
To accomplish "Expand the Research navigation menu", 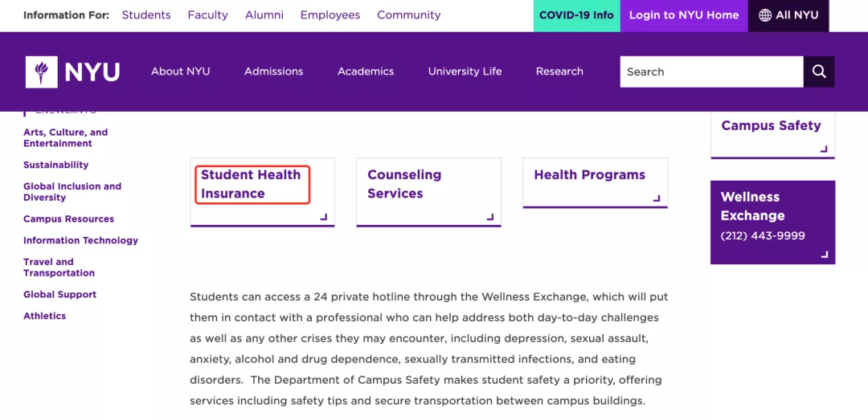I will coord(559,71).
